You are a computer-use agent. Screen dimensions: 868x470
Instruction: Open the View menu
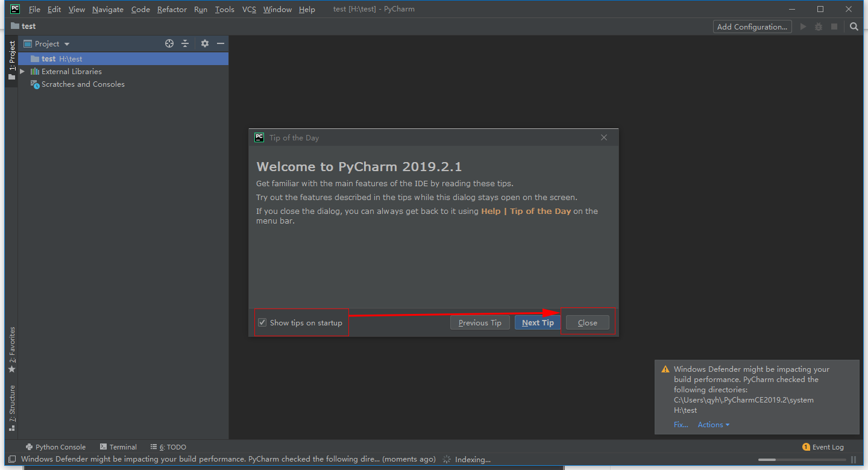coord(77,10)
